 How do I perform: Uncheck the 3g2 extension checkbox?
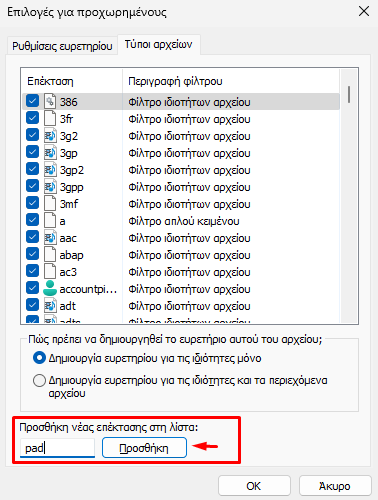[x=32, y=135]
